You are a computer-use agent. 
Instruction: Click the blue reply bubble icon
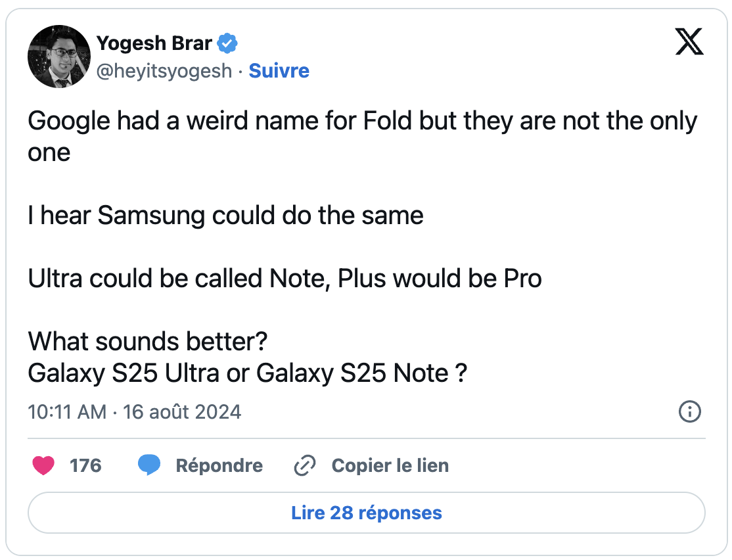tap(149, 465)
